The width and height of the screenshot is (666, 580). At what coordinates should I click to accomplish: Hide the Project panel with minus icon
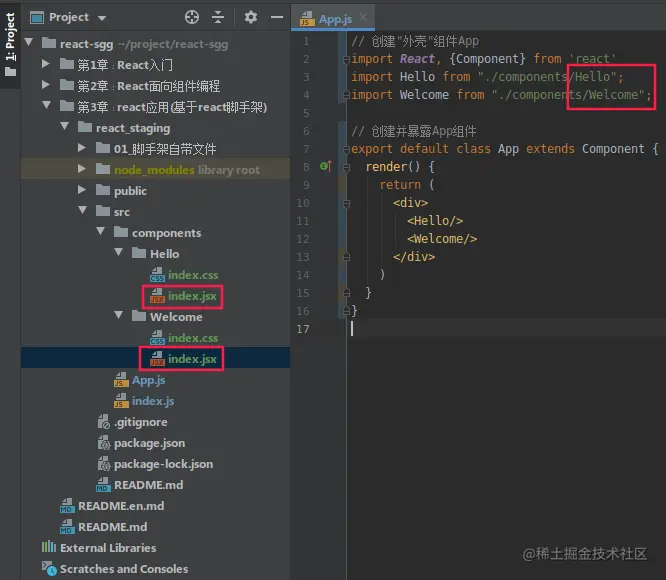point(277,17)
